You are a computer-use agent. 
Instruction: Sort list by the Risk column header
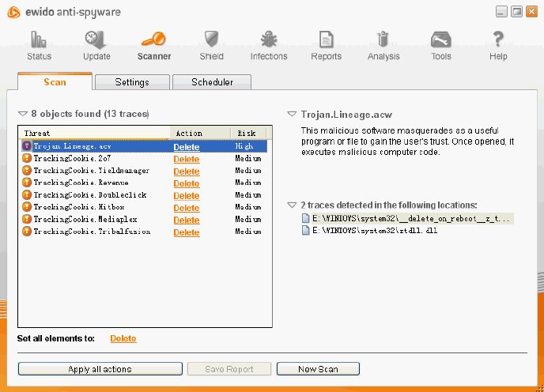247,134
